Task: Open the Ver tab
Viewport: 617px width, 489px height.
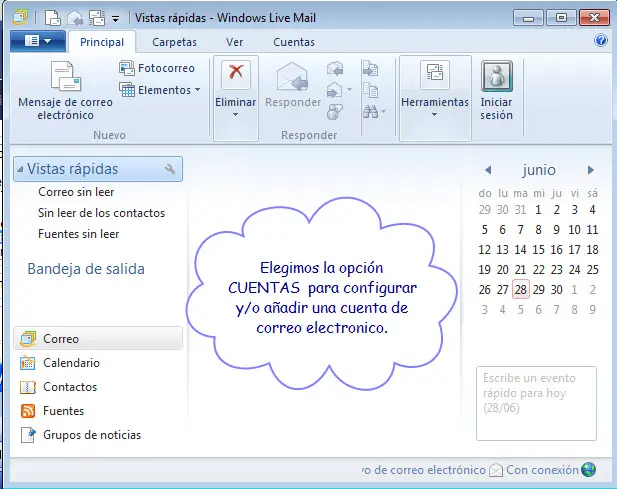Action: pyautogui.click(x=235, y=42)
